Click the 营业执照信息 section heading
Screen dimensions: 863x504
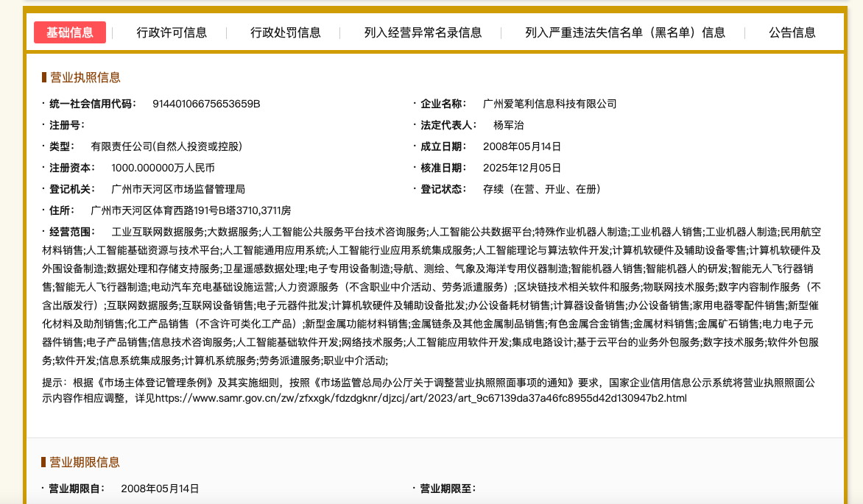tap(85, 77)
